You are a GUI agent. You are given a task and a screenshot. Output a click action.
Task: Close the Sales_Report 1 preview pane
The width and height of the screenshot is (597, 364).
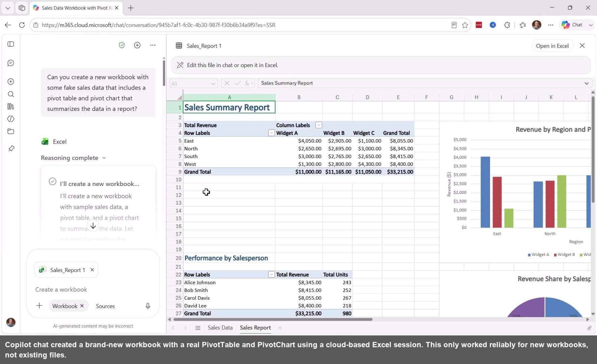click(582, 45)
